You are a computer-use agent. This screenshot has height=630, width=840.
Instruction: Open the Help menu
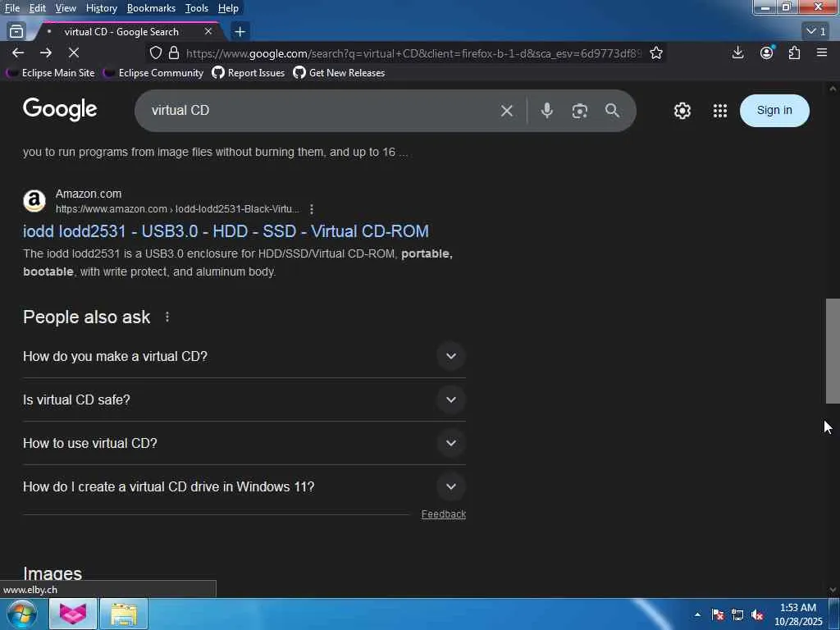[228, 8]
